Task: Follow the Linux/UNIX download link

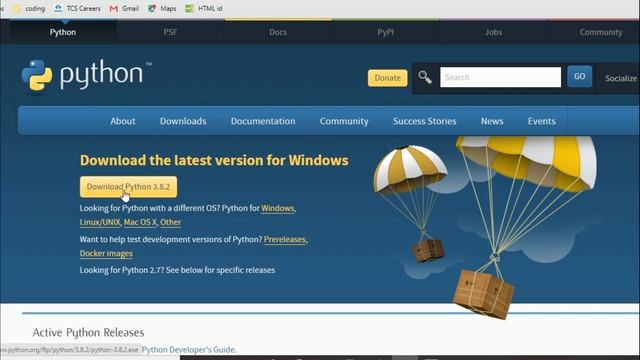Action: (100, 222)
